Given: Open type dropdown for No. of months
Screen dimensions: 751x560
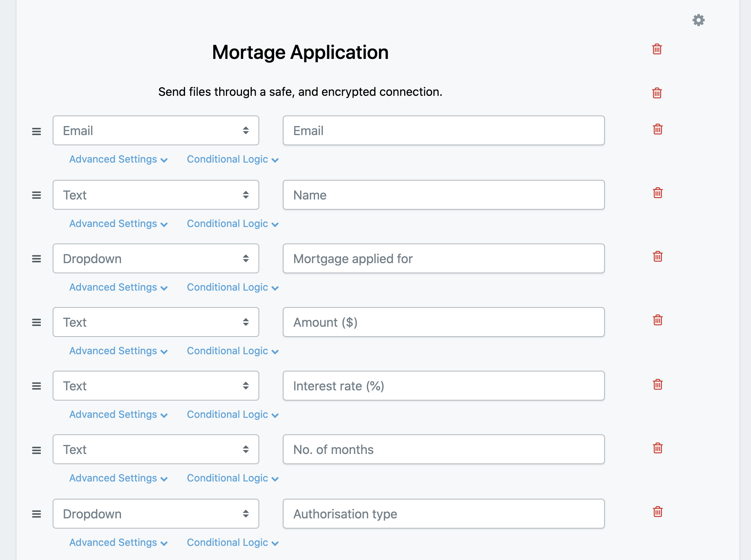Looking at the screenshot, I should coord(156,449).
